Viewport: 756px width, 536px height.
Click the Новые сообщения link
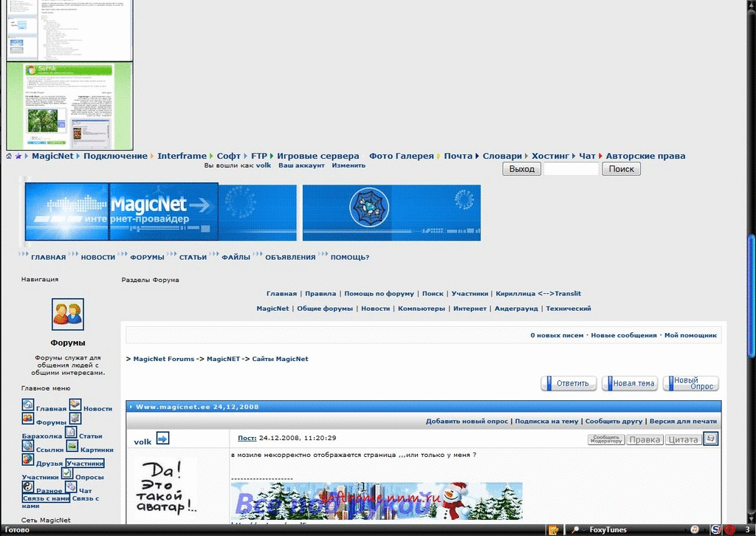pos(624,335)
